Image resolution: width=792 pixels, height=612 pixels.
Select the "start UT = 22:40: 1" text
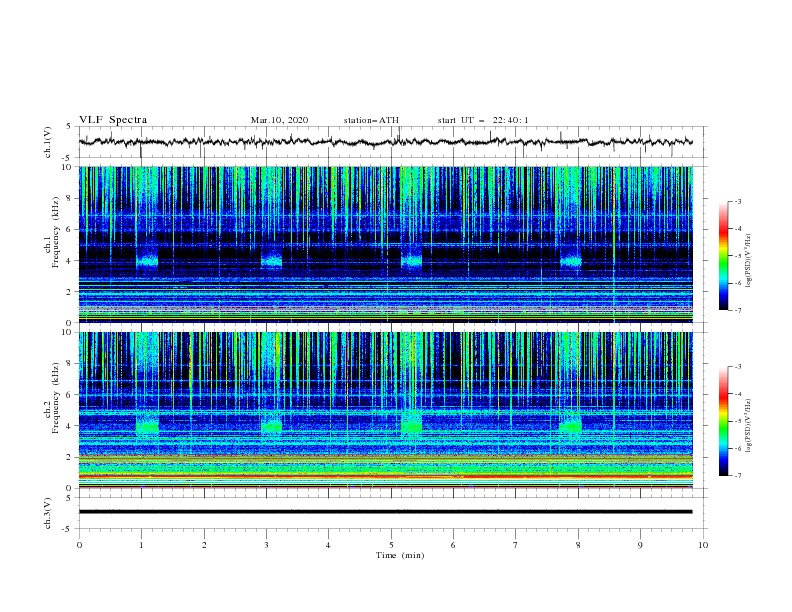pyautogui.click(x=483, y=120)
